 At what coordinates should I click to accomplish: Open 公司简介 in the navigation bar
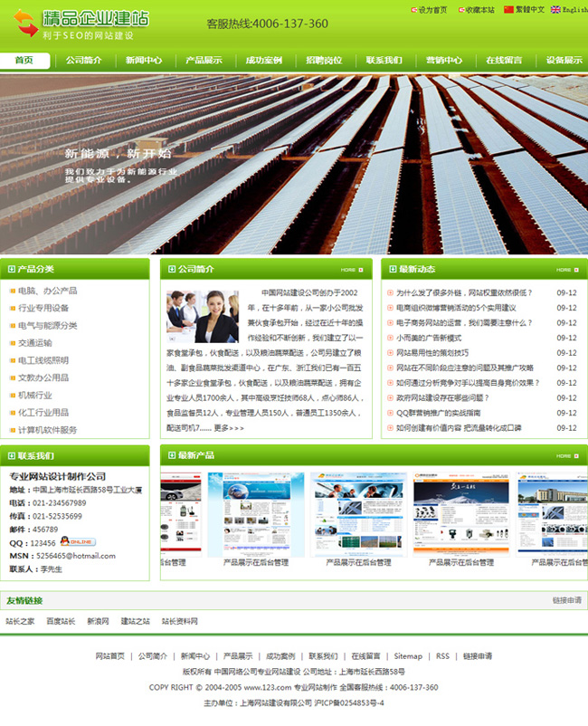pos(84,60)
